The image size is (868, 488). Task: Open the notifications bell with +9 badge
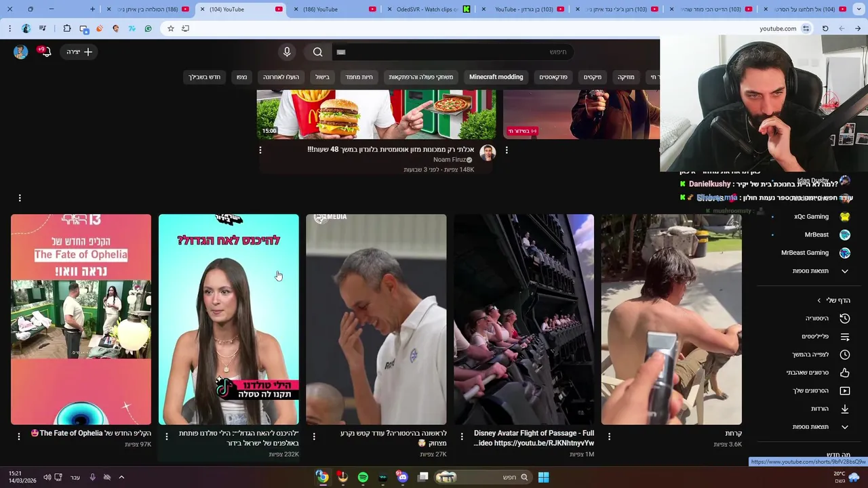point(45,52)
